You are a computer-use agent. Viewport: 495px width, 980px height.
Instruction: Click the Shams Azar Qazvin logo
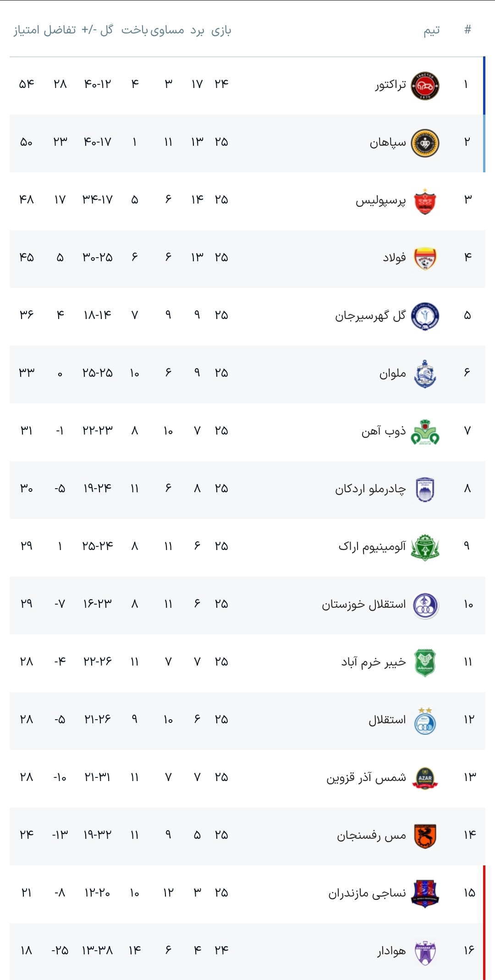[425, 778]
